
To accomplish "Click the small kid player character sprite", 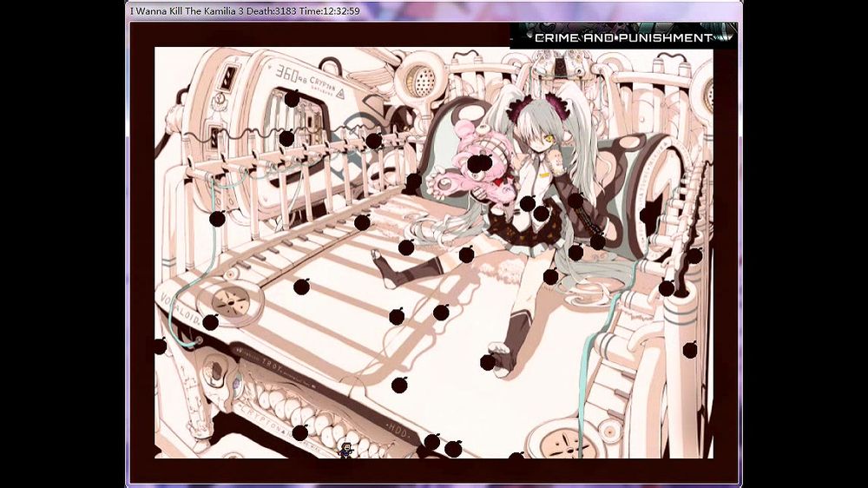I will click(x=346, y=450).
